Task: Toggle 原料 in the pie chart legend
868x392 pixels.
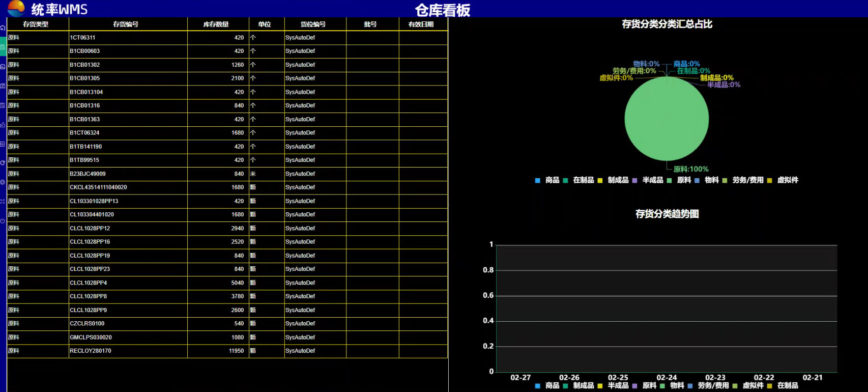Action: 683,180
